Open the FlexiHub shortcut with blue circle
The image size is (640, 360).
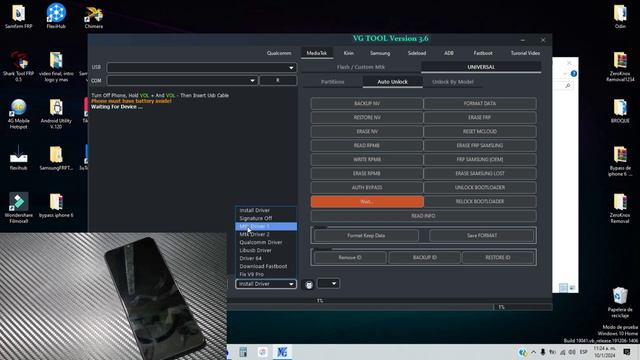pos(56,16)
